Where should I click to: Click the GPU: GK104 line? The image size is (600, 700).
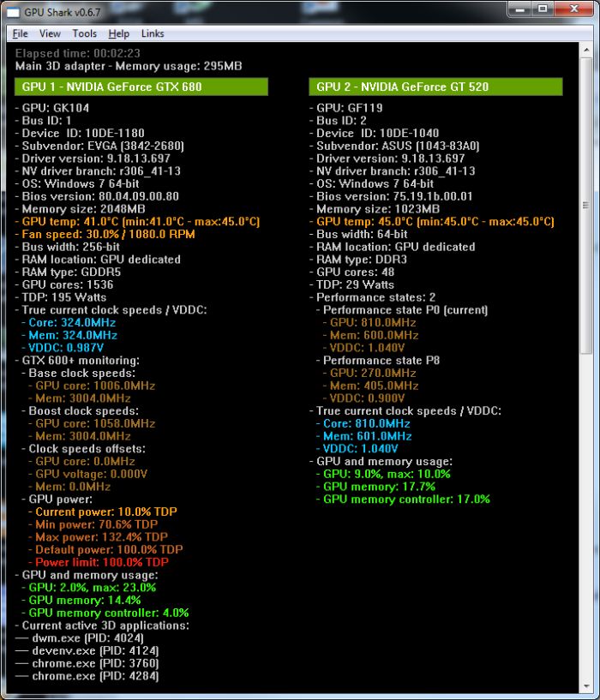[x=51, y=108]
